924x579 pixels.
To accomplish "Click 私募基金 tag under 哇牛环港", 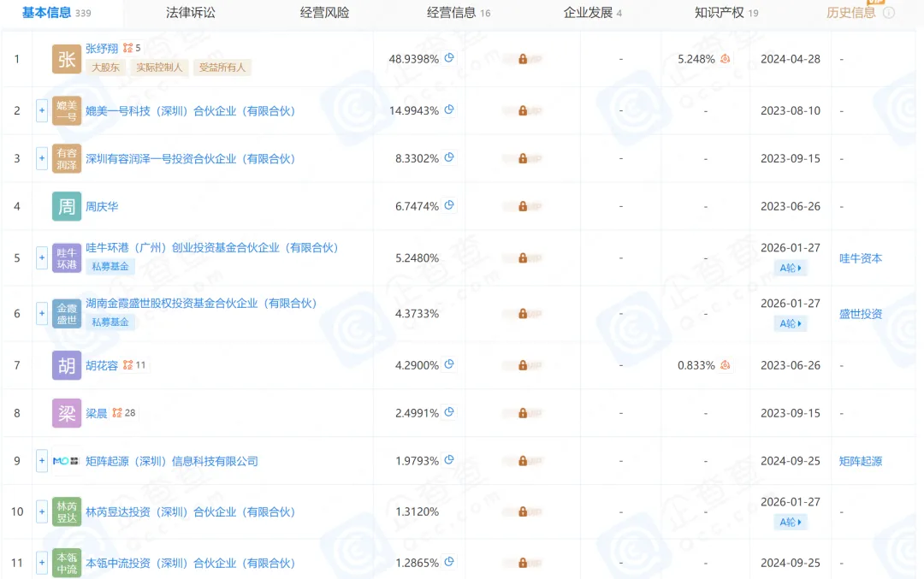I will tap(110, 266).
